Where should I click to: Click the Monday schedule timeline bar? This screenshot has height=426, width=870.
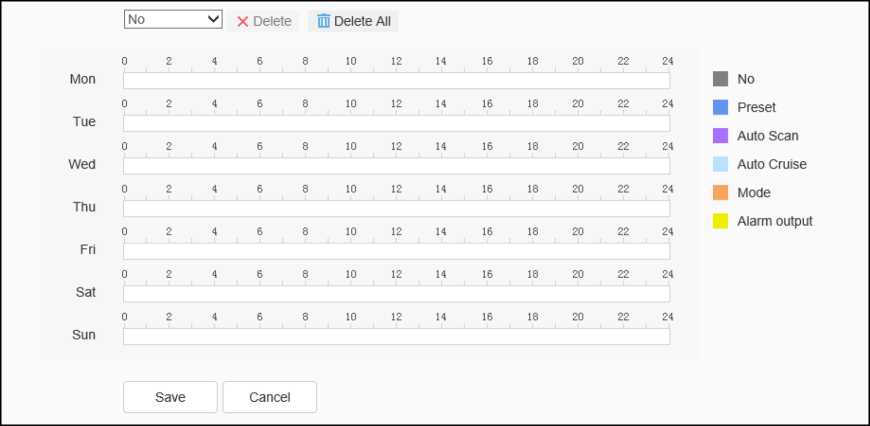point(396,80)
